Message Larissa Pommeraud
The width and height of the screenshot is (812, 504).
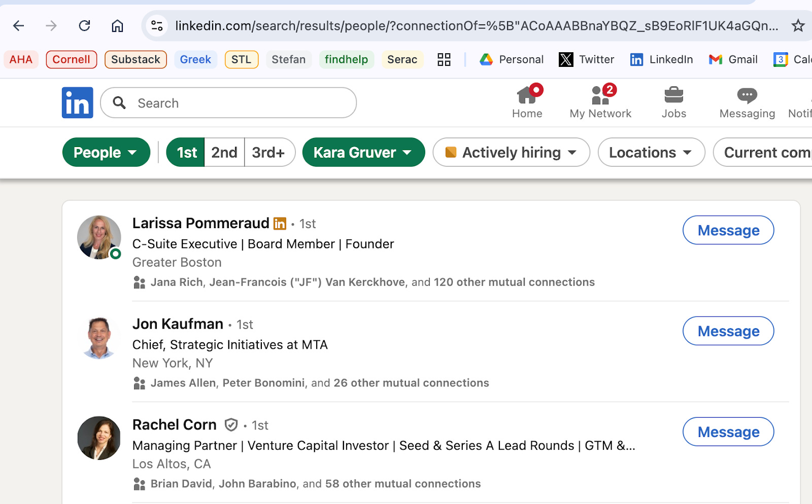pos(728,230)
